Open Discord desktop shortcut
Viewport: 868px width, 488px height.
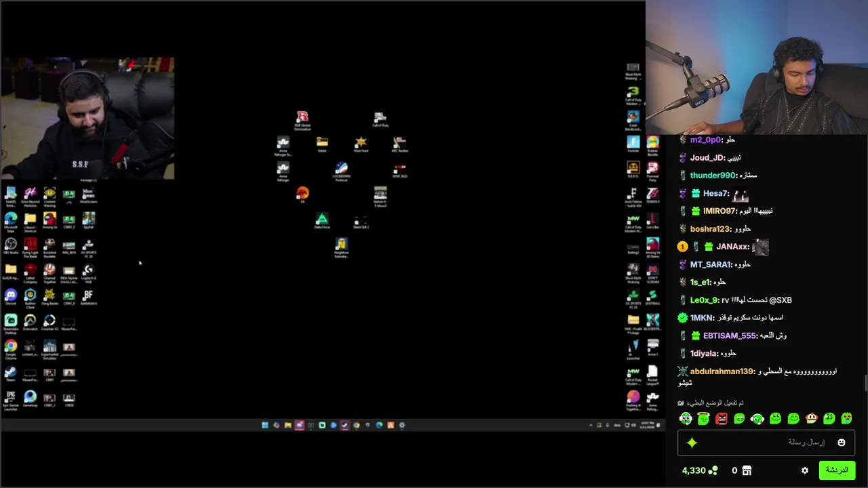pyautogui.click(x=11, y=298)
